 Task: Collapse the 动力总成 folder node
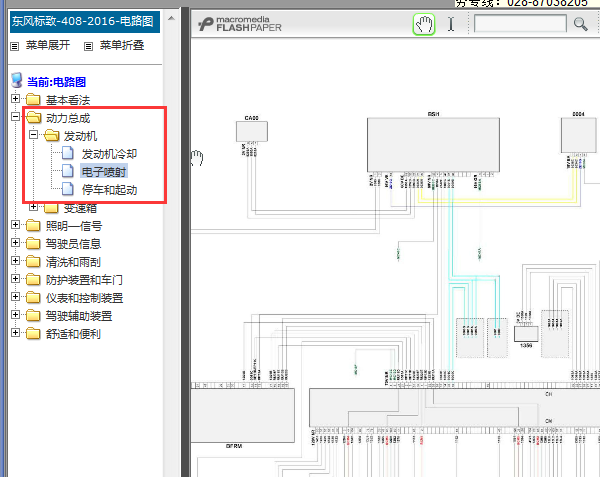click(15, 117)
